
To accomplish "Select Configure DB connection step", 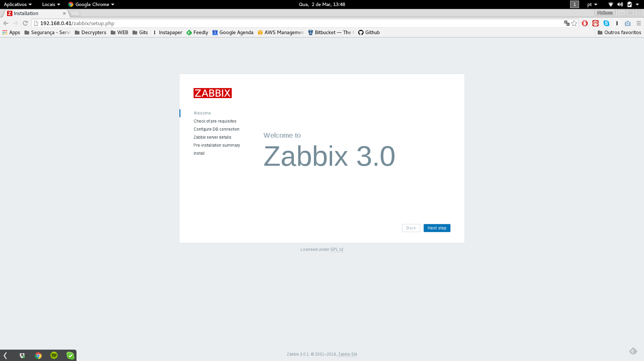I will (x=217, y=129).
